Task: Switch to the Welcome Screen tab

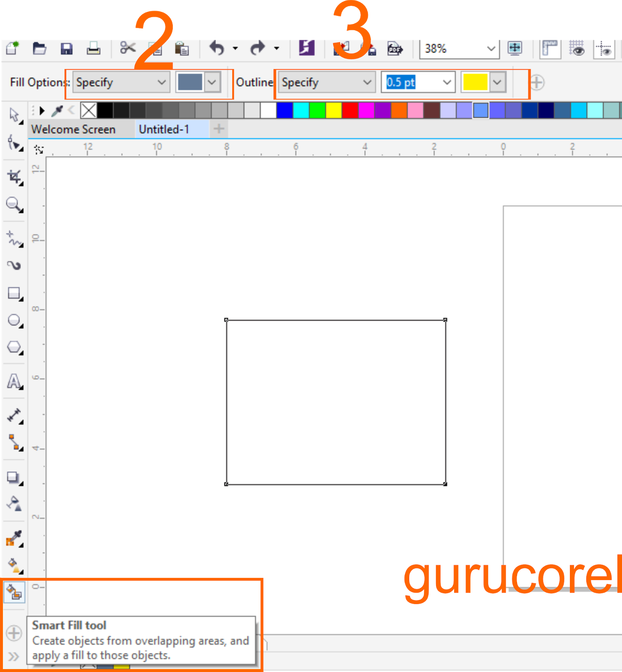Action: pos(73,129)
